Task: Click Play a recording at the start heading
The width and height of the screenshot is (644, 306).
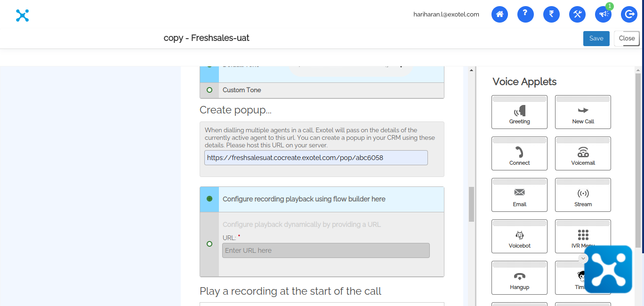Action: (290, 291)
